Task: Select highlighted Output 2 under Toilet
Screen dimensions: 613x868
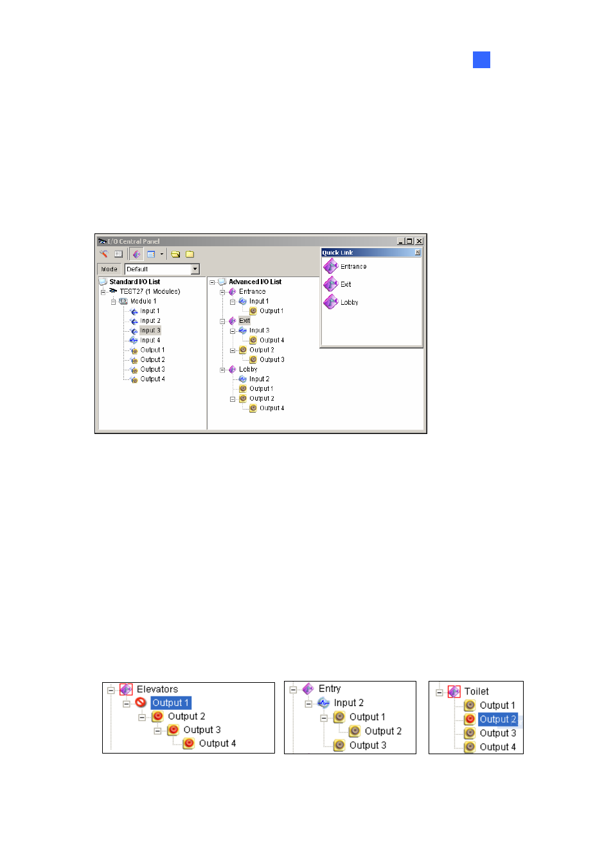Action: (x=498, y=719)
